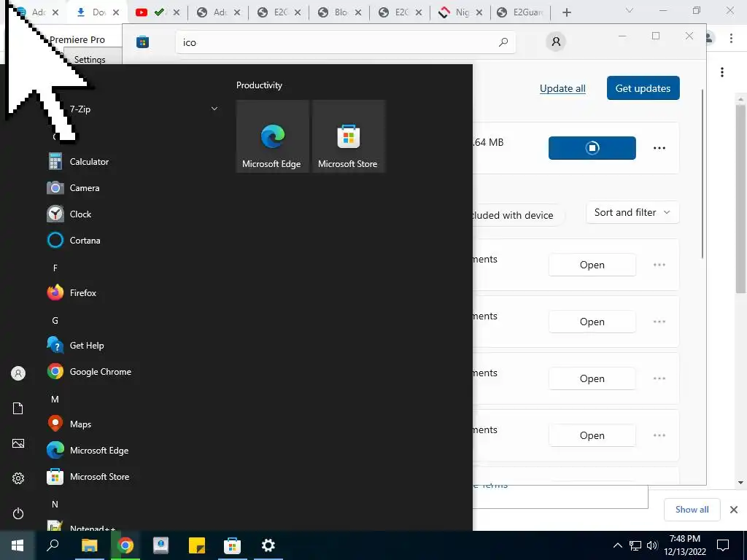Viewport: 747px width, 560px height.
Task: Open taskbar Search magnifier
Action: (x=53, y=545)
